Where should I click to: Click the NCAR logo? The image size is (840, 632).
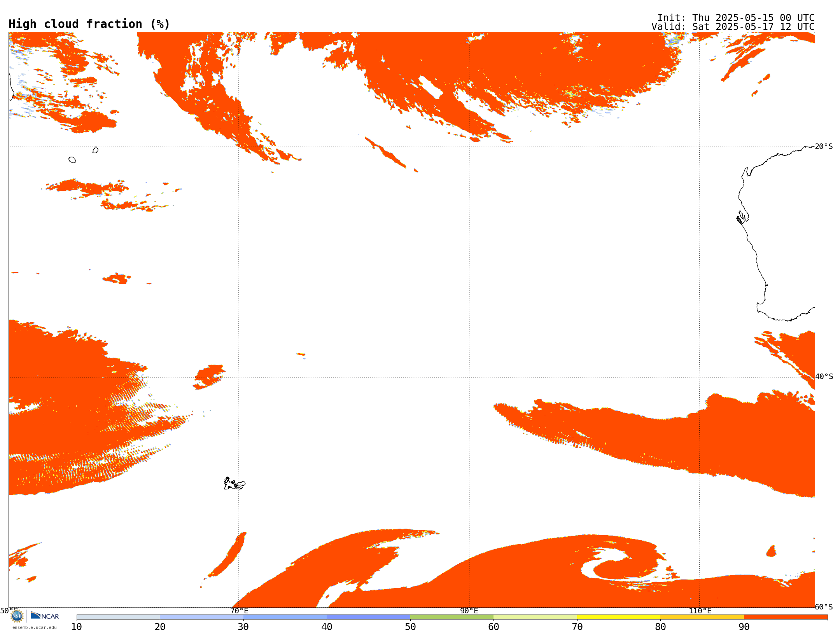45,616
